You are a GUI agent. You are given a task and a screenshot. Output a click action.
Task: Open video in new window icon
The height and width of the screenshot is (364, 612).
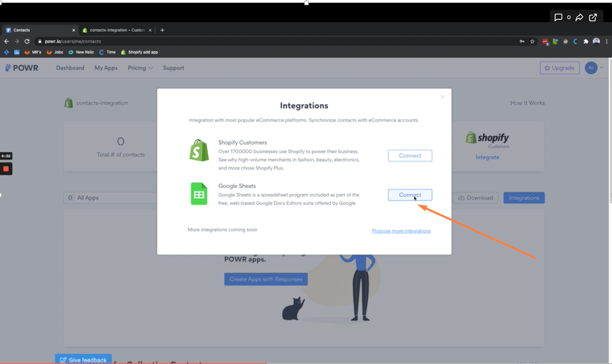click(593, 17)
